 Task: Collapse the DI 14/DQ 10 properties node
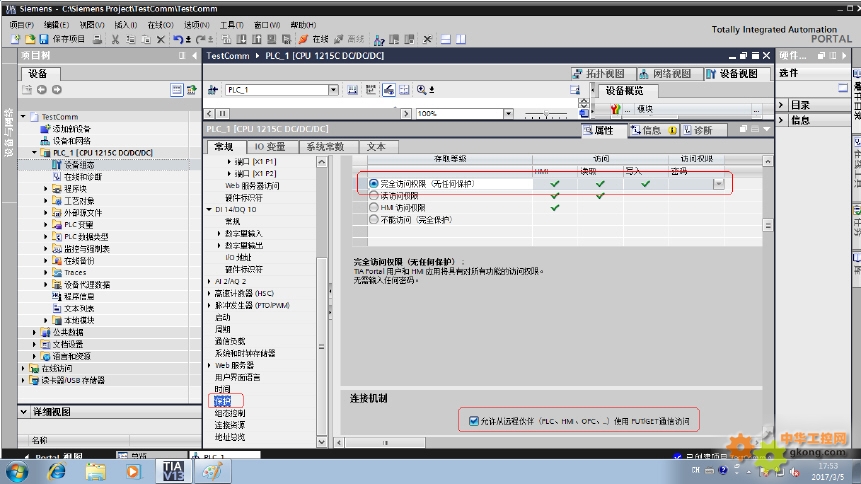pyautogui.click(x=209, y=209)
